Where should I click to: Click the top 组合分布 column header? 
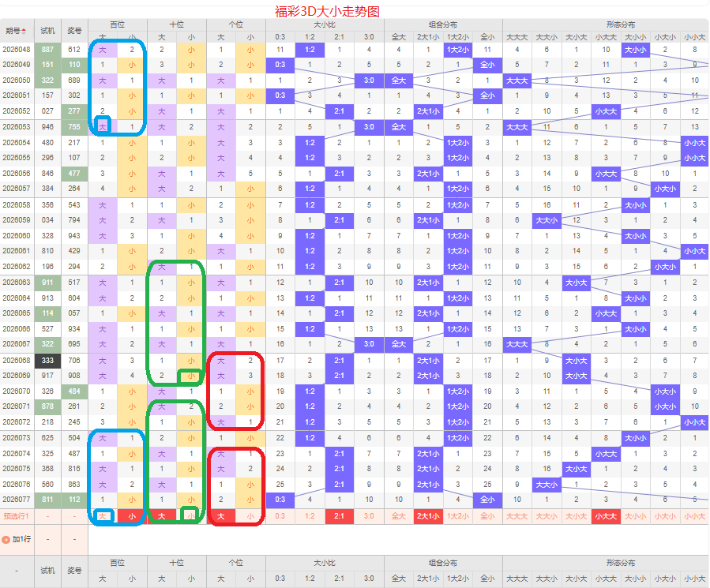click(x=443, y=24)
